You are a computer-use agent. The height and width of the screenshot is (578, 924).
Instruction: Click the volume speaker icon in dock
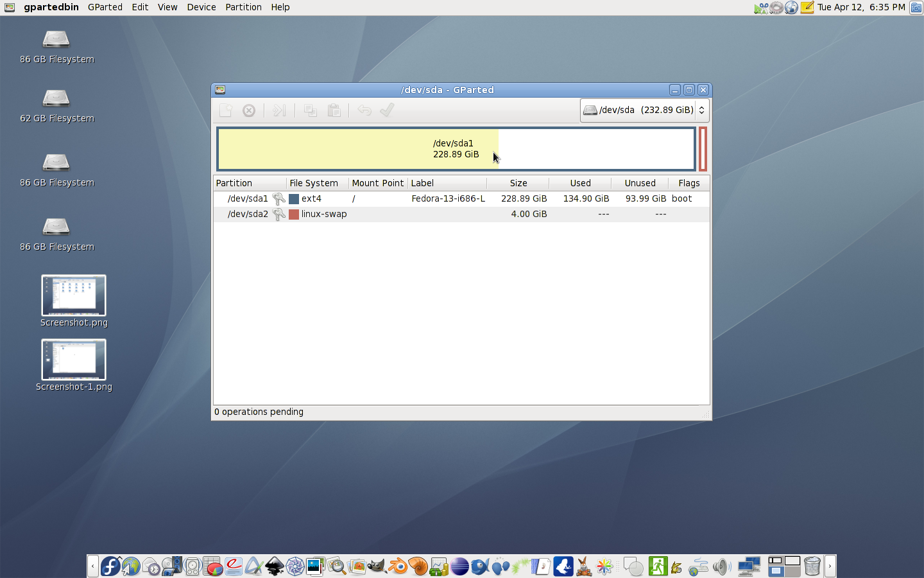click(721, 566)
